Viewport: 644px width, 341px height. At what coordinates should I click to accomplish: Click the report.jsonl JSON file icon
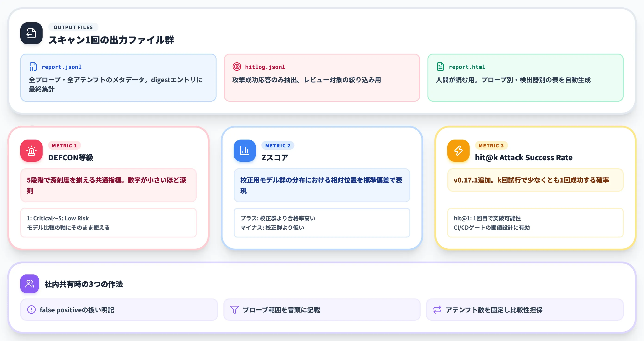(33, 67)
